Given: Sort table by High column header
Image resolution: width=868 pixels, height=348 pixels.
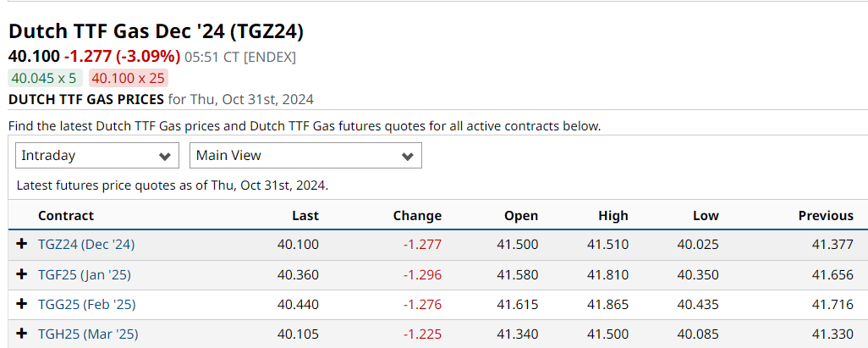Looking at the screenshot, I should (613, 216).
